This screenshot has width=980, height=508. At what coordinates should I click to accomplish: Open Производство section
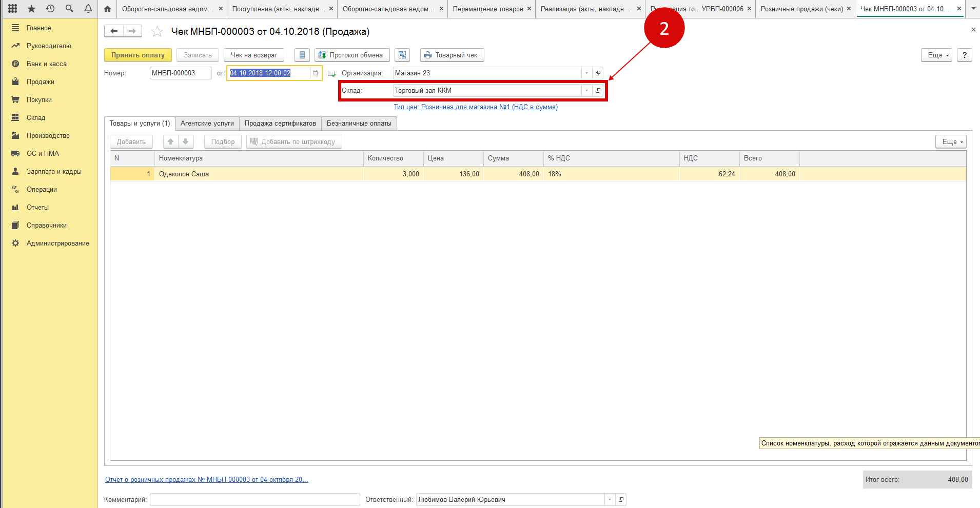[x=48, y=136]
